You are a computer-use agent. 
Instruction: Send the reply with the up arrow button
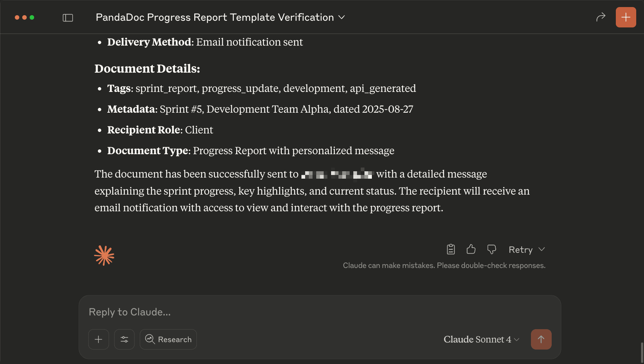tap(541, 339)
